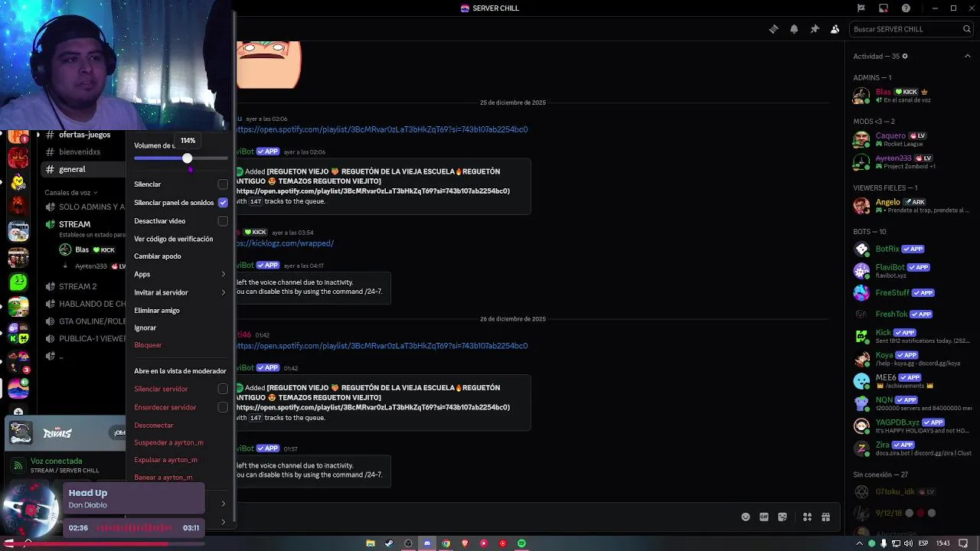Viewport: 980px width, 551px height.
Task: Open the Threads icon in channel header
Action: pyautogui.click(x=773, y=29)
